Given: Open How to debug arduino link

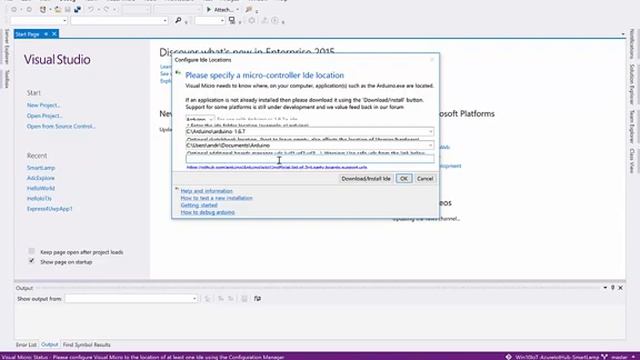Looking at the screenshot, I should [207, 212].
